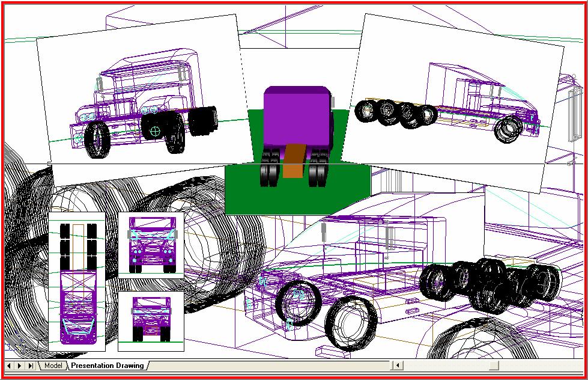
Task: Click the next-tab right arrow button
Action: click(x=20, y=366)
